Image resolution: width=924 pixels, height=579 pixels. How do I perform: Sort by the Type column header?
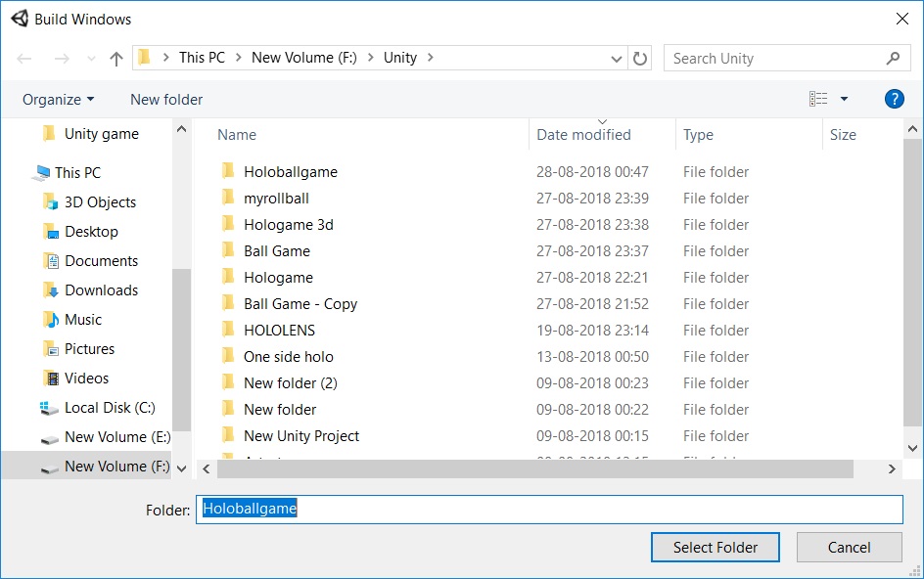[x=698, y=135]
